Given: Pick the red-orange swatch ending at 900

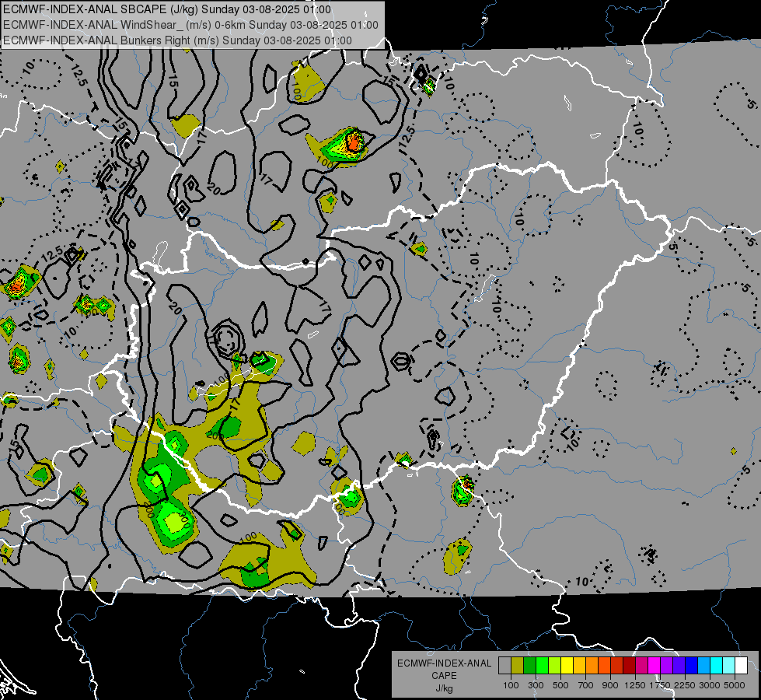Looking at the screenshot, I should pos(604,666).
